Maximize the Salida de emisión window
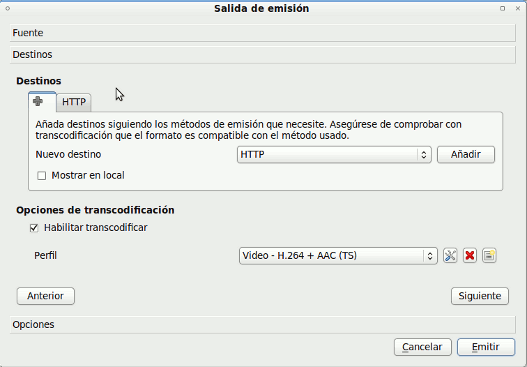This screenshot has height=367, width=527. tap(502, 8)
